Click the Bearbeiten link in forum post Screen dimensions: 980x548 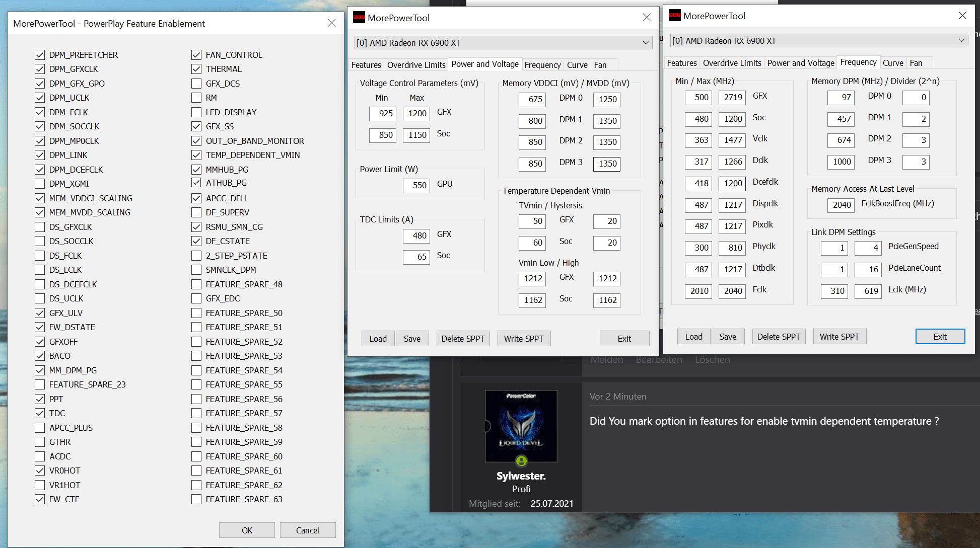point(659,360)
